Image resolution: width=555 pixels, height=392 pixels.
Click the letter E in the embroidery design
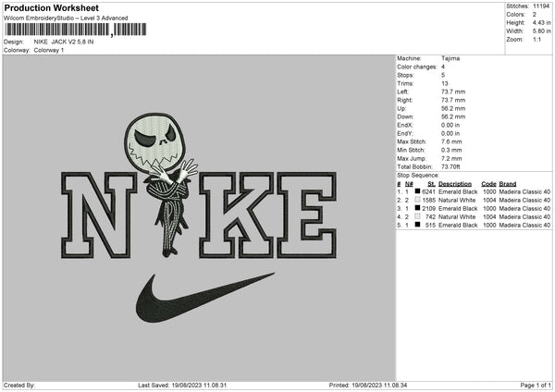pyautogui.click(x=306, y=214)
